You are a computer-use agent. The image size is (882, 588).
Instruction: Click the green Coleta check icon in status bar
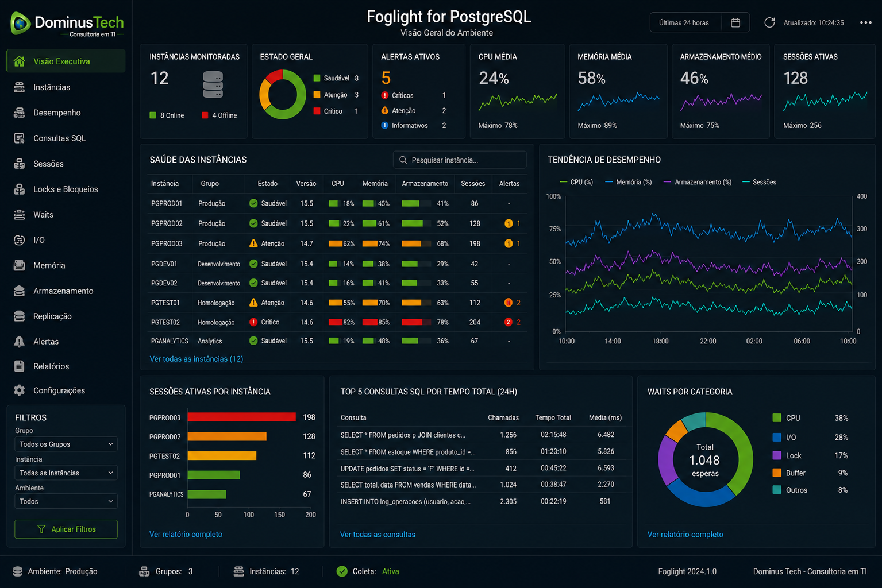point(342,571)
